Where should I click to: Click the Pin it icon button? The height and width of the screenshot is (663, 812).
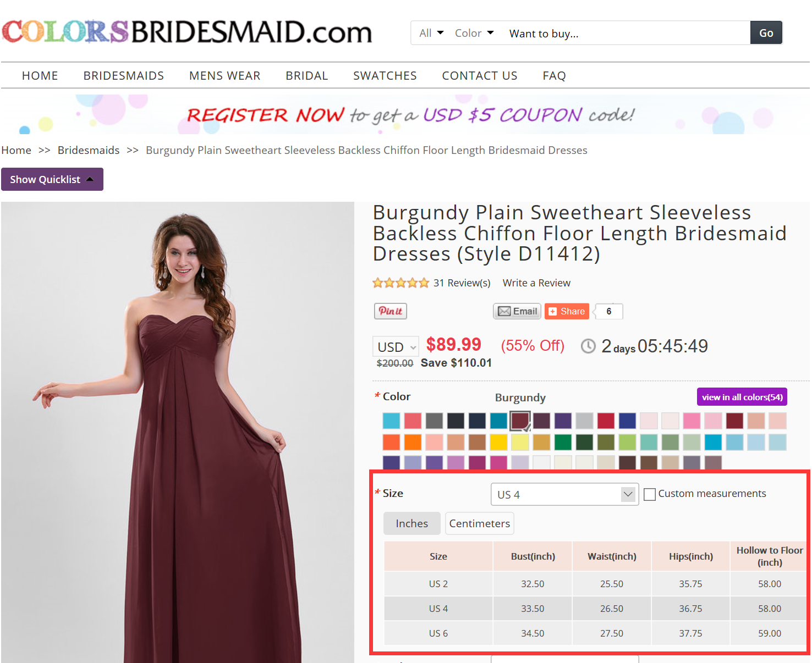pyautogui.click(x=391, y=311)
